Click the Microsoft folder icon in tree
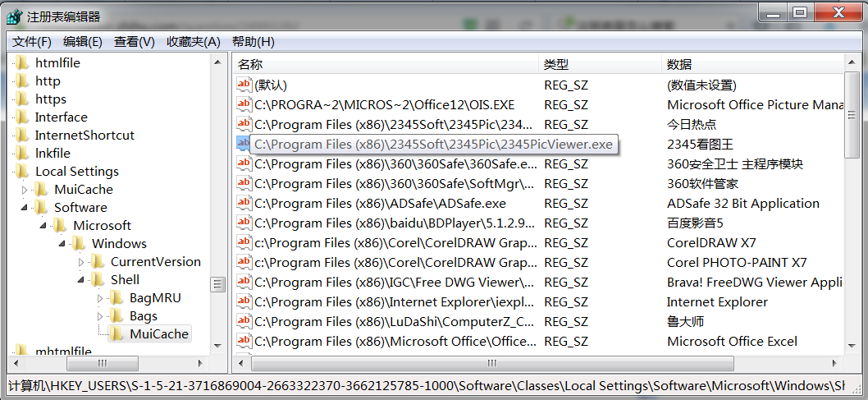 pos(60,226)
